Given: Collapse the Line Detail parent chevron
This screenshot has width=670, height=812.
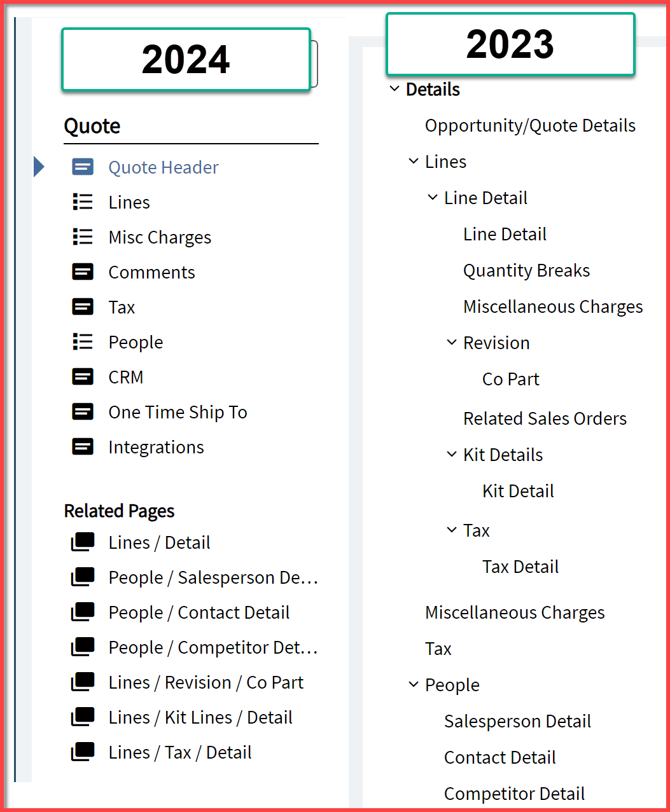Looking at the screenshot, I should pos(433,198).
